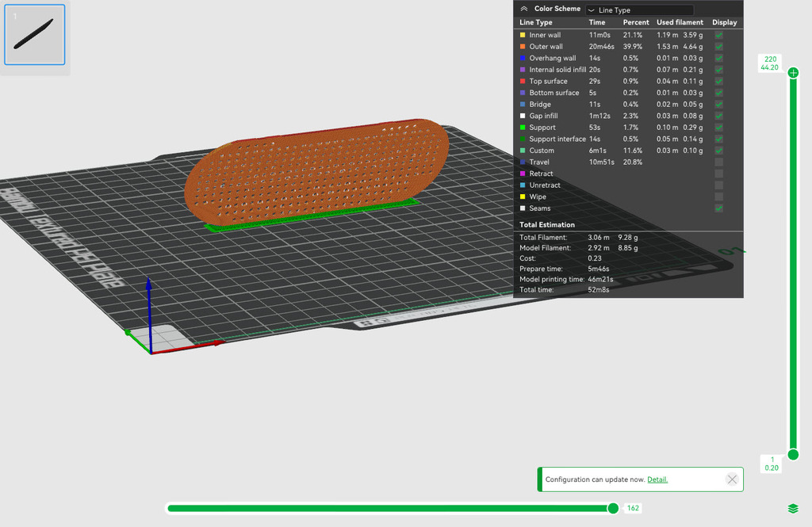Toggle Outer wall display checkbox
The height and width of the screenshot is (527, 812).
click(718, 47)
